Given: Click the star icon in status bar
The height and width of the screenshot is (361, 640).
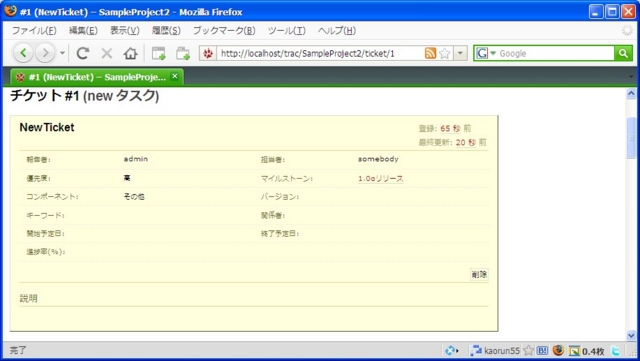Looking at the screenshot, I should pos(529,350).
